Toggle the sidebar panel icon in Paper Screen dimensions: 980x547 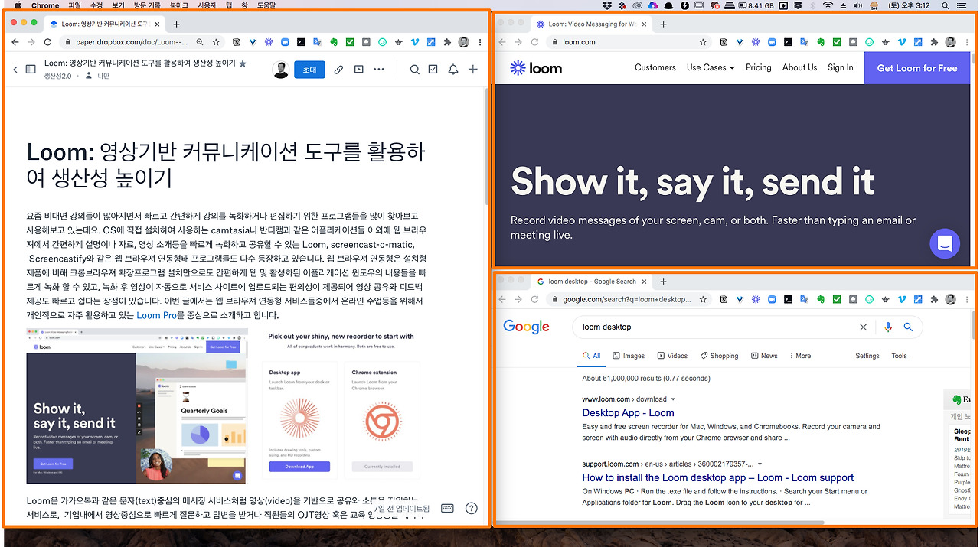[31, 70]
